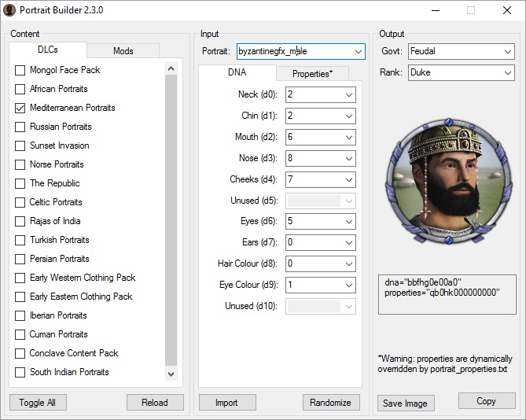Screen dimensions: 526x420
Task: Enable African Portraits checkbox
Action: (x=20, y=89)
